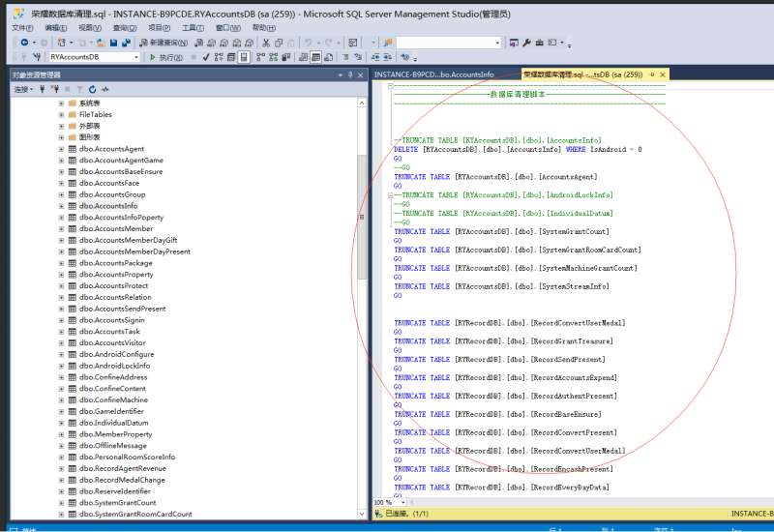Image resolution: width=774 pixels, height=532 pixels.
Task: Click the Comment out selected lines icon
Action: 345,57
